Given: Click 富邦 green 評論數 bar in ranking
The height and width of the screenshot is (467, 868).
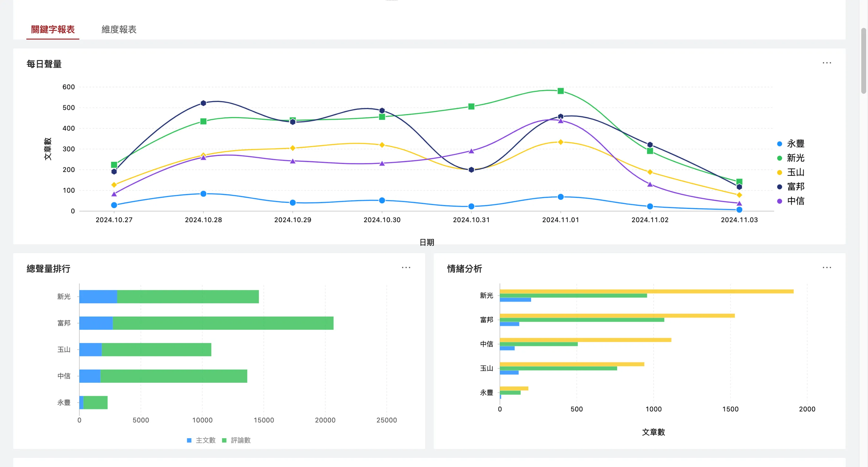Looking at the screenshot, I should [x=223, y=323].
